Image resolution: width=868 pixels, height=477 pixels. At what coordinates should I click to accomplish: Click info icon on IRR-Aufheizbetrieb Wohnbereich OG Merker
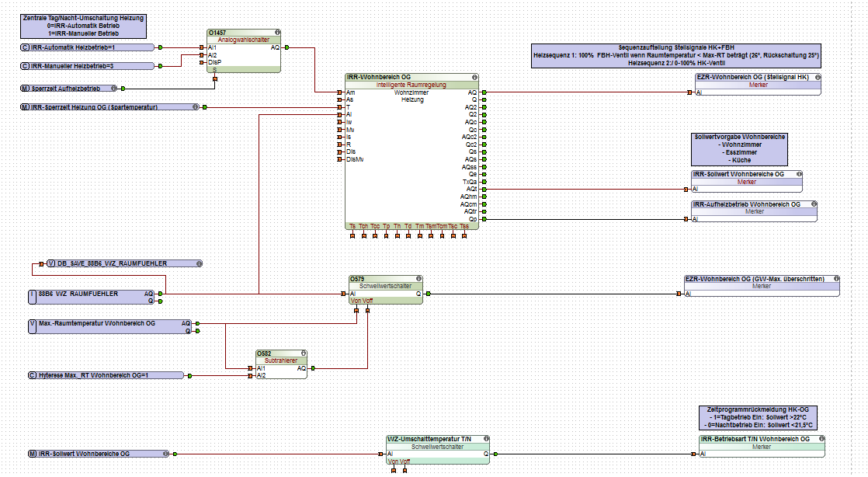(814, 204)
